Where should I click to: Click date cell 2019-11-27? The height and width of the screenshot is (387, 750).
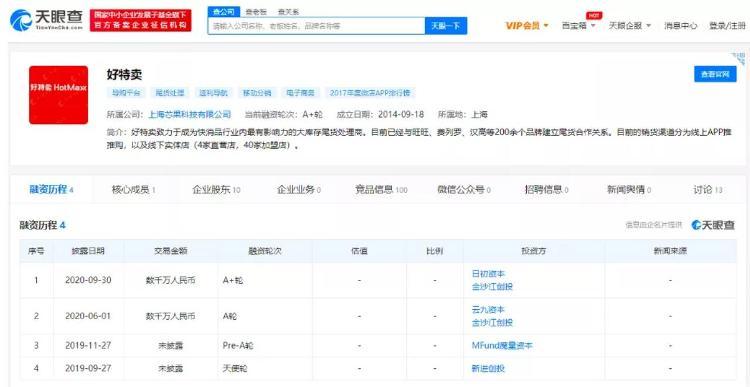click(88, 345)
